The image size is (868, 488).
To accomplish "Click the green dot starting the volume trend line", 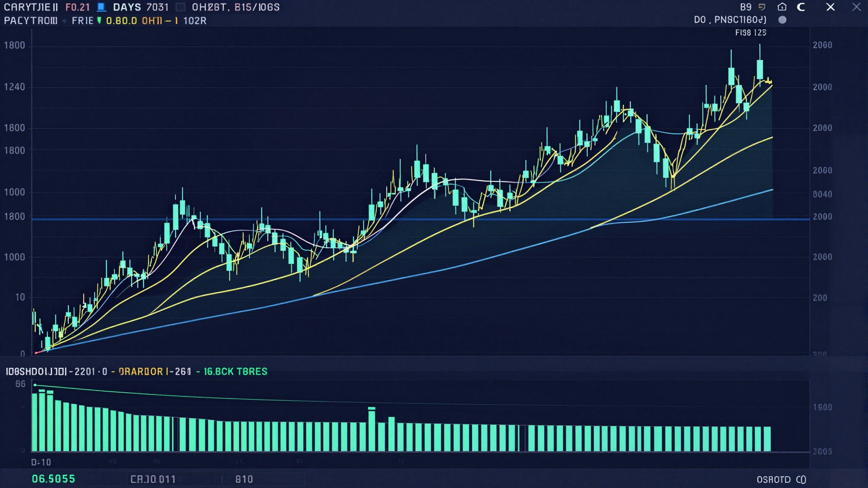I will coord(35,385).
